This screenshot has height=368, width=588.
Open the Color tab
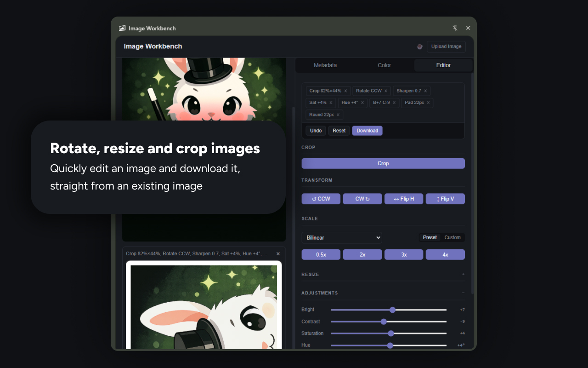[x=384, y=65]
